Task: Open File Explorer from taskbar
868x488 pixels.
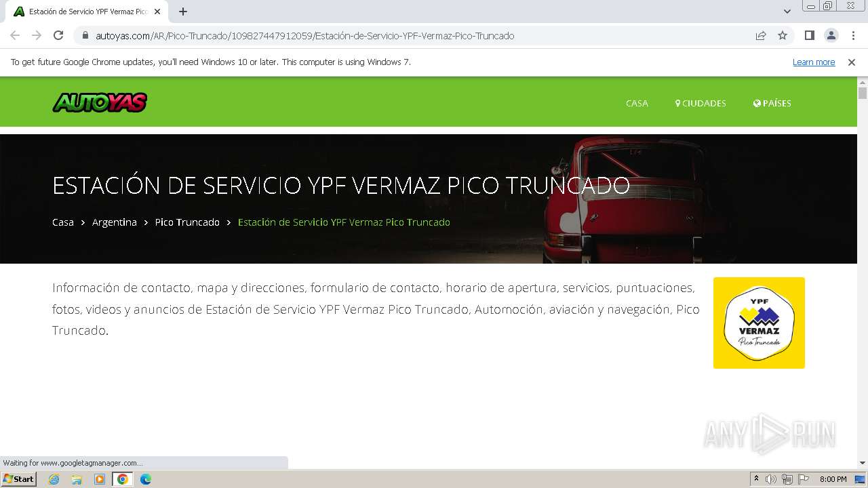Action: tap(77, 479)
